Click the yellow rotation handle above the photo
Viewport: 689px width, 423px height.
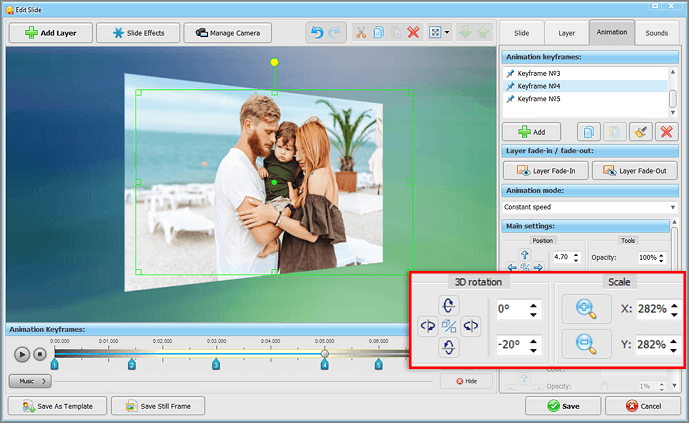(x=274, y=62)
